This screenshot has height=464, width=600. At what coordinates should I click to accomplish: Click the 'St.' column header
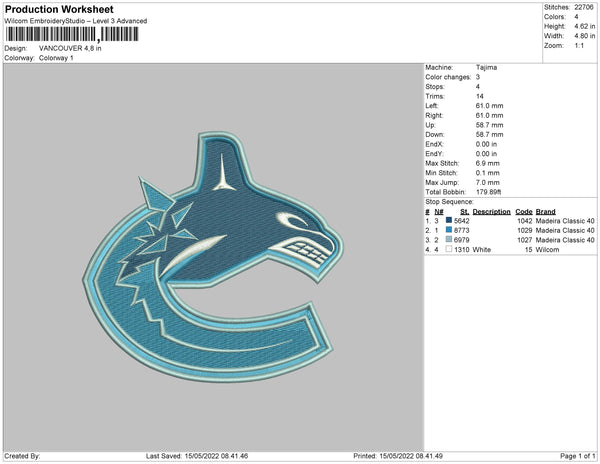[x=465, y=212]
